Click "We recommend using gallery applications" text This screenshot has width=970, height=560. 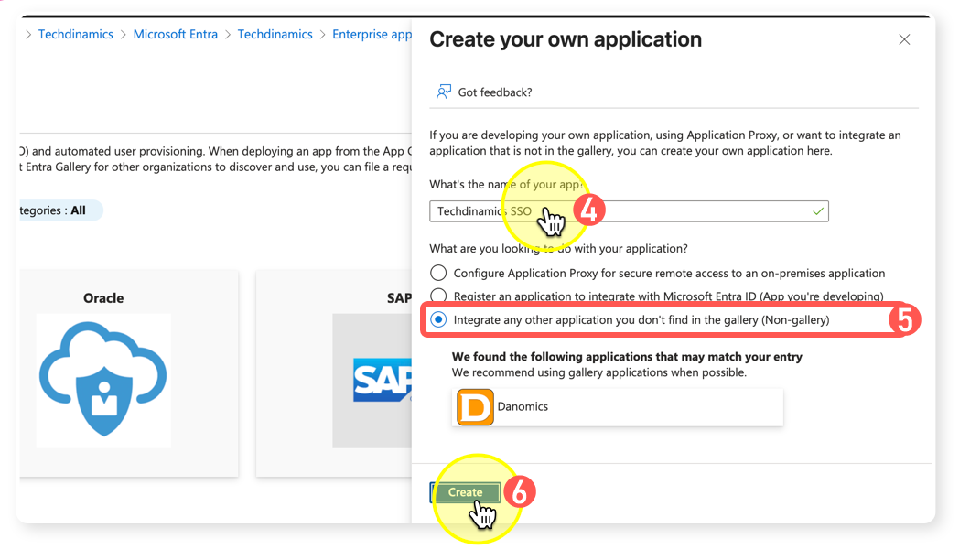(598, 372)
